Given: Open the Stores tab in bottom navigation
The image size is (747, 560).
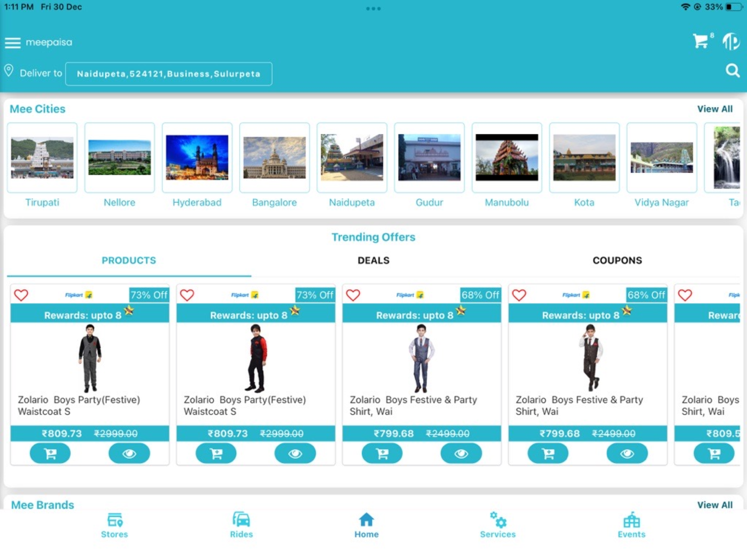Looking at the screenshot, I should point(115,525).
